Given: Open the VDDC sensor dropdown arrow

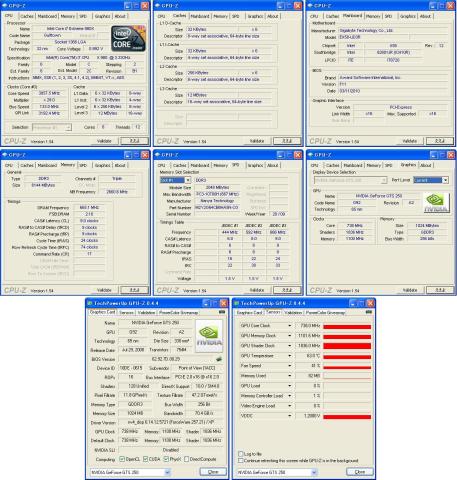Looking at the screenshot, I should 289,416.
